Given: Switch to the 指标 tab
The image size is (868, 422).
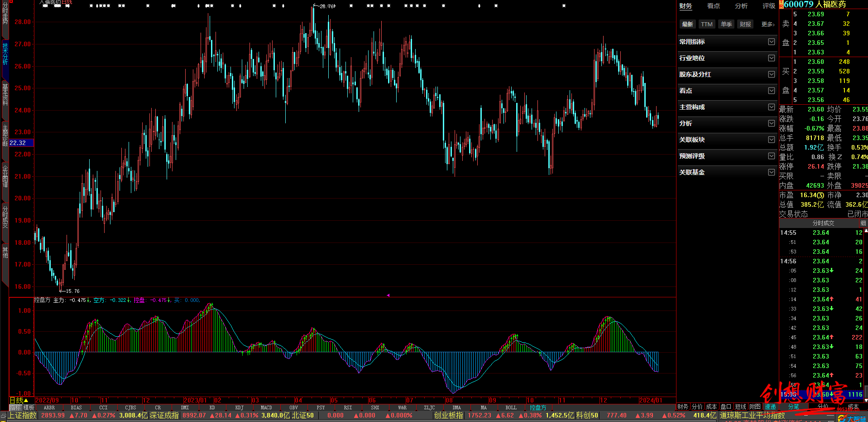Looking at the screenshot, I should pyautogui.click(x=15, y=407).
